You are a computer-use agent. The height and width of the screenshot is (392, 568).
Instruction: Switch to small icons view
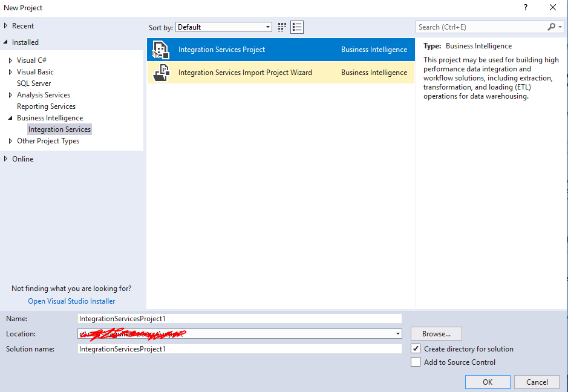(282, 27)
